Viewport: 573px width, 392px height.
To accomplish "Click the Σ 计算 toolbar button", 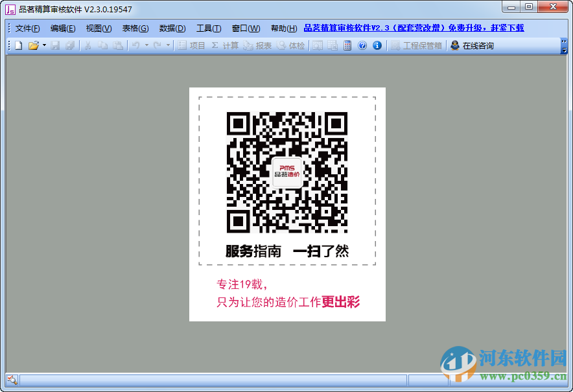I will tap(225, 45).
